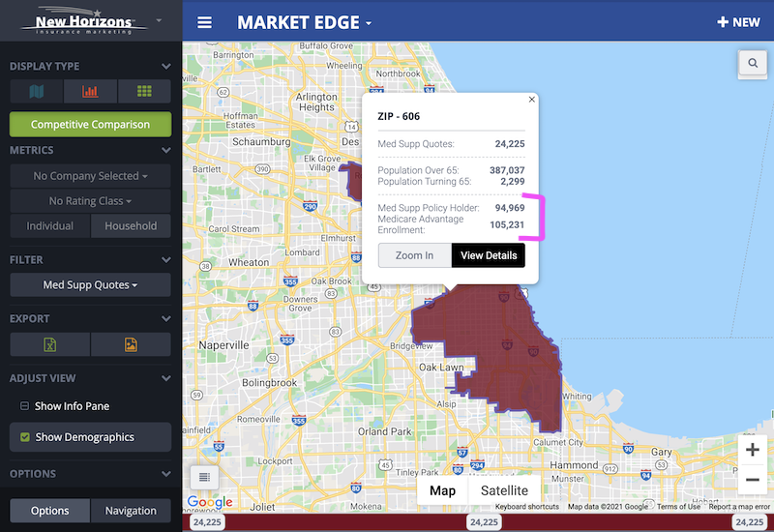Click the Google logo on map
This screenshot has height=532, width=774.
210,502
